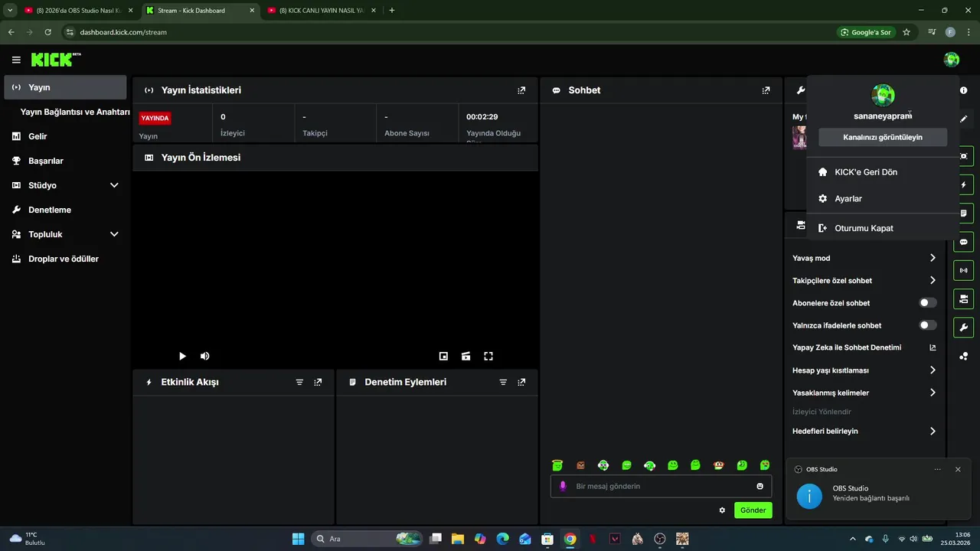Open OBS notification more options
The height and width of the screenshot is (551, 980).
point(937,469)
